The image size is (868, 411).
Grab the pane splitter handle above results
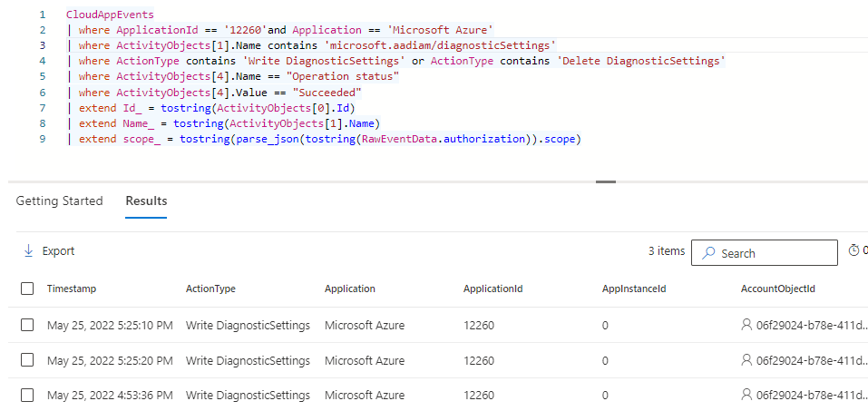click(x=605, y=181)
